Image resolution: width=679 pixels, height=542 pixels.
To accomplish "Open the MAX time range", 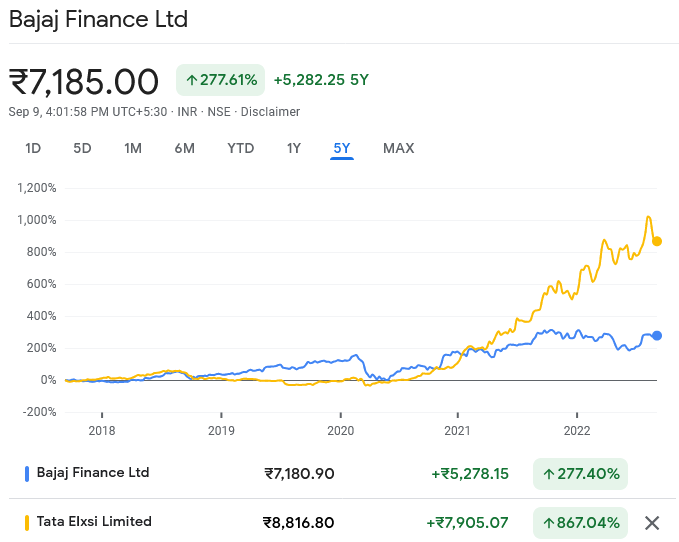I will pos(398,149).
